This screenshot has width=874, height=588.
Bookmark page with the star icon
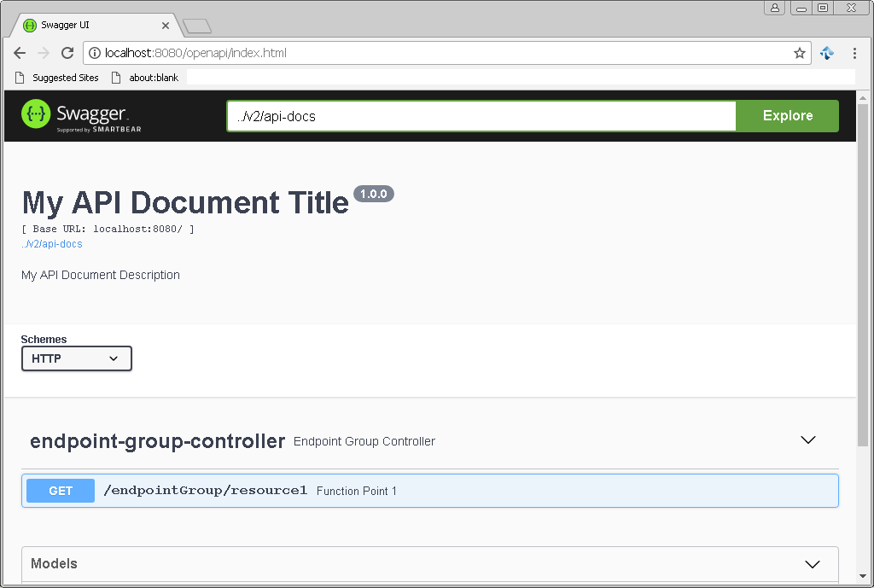coord(799,53)
